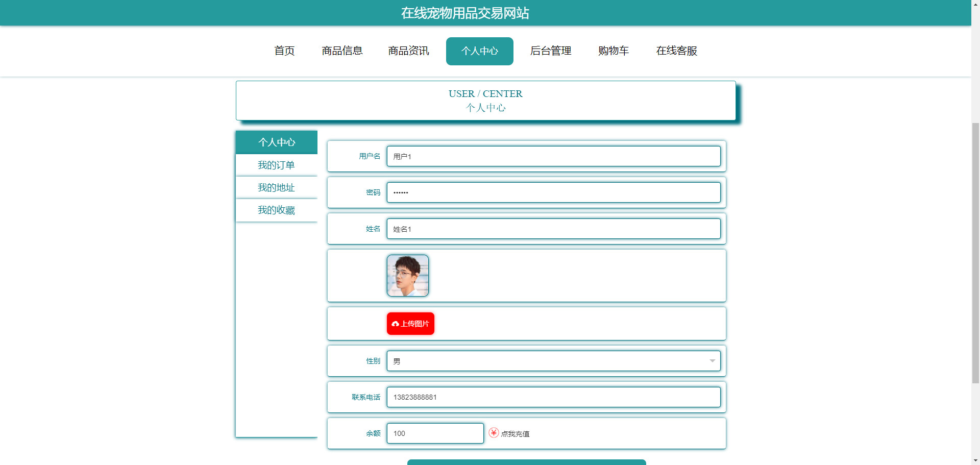Open 我的订单 in sidebar
The height and width of the screenshot is (465, 980).
[277, 165]
